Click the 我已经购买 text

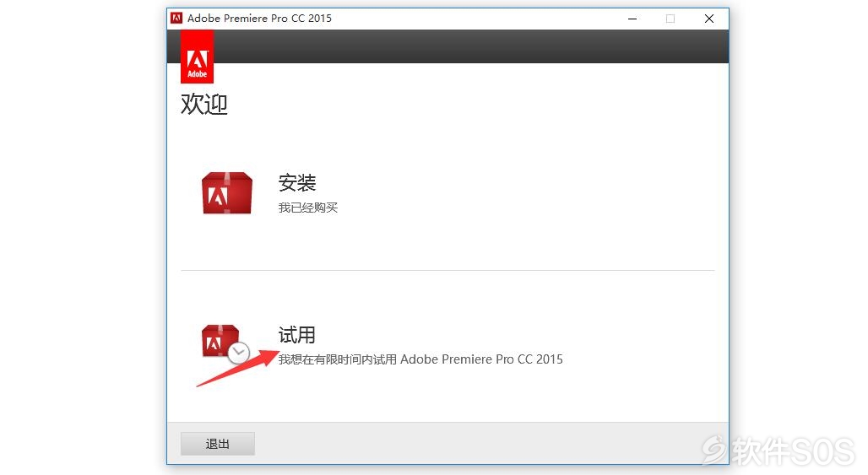point(308,208)
